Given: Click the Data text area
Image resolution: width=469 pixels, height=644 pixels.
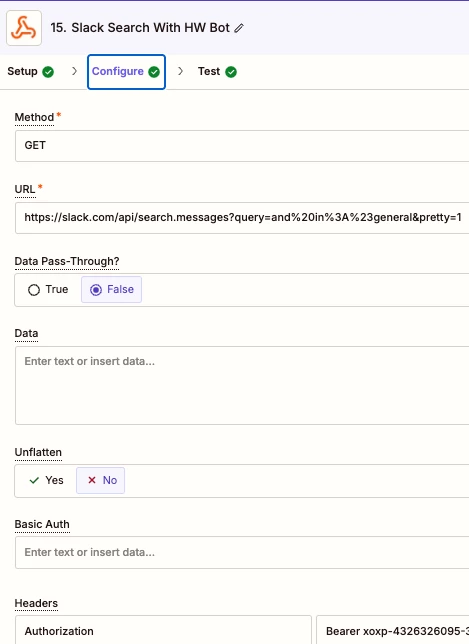Looking at the screenshot, I should tap(242, 385).
